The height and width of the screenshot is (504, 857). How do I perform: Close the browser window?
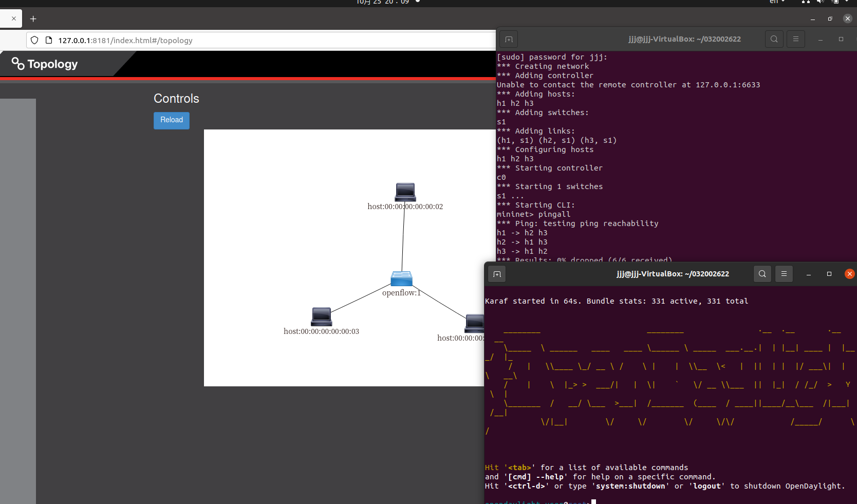click(x=848, y=18)
